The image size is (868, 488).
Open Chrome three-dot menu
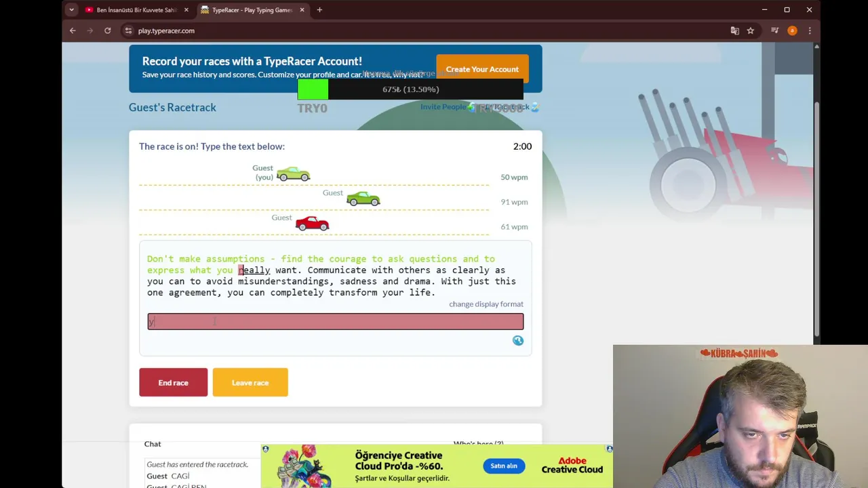coord(810,30)
